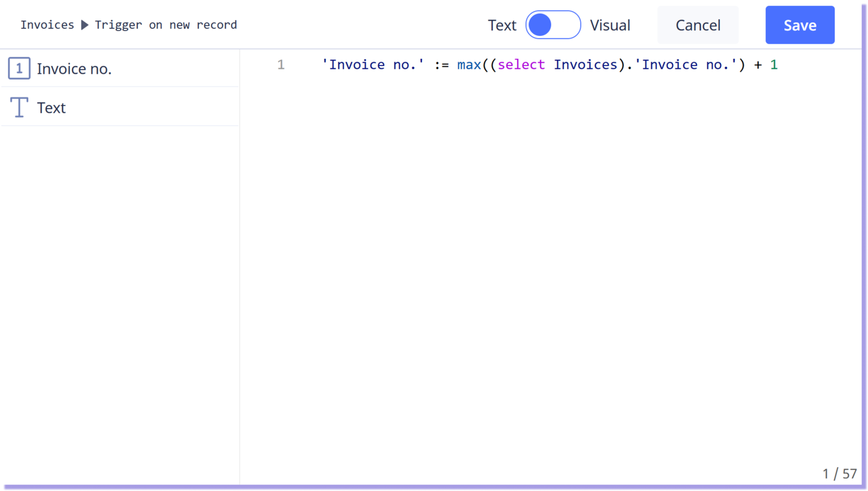Image resolution: width=868 pixels, height=491 pixels.
Task: Click the 'Invoices' breadcrumb text
Action: 47,25
